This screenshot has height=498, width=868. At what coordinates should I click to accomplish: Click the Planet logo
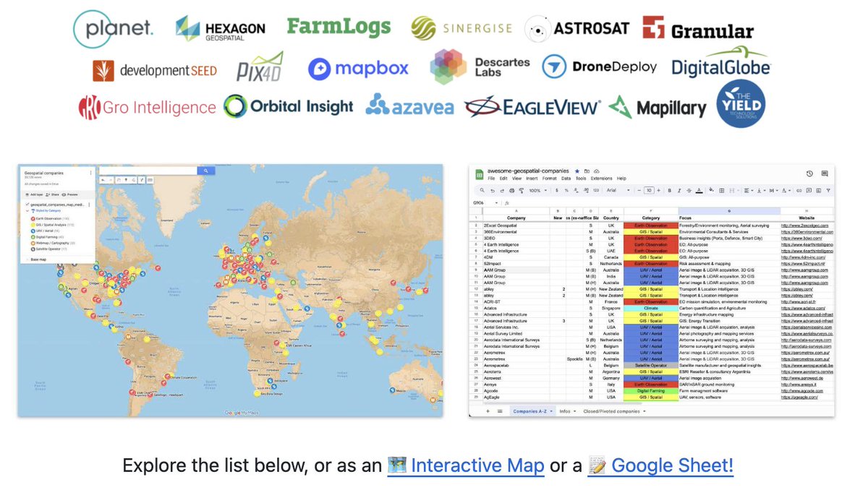click(114, 27)
